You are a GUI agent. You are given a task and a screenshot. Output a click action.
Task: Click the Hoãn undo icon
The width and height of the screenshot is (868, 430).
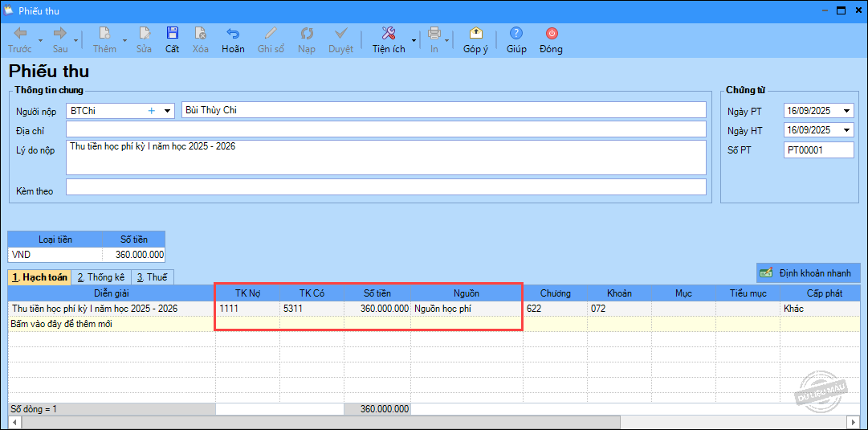(x=233, y=34)
